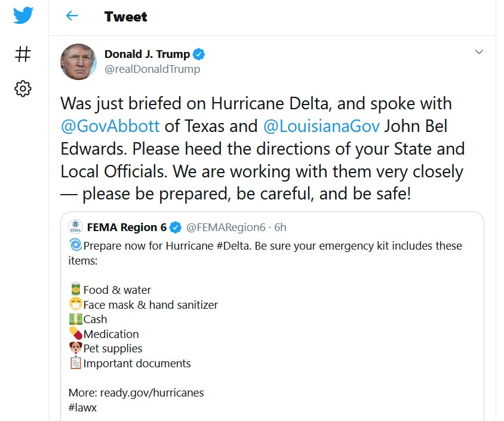Click the @realDonaldTrump handle

click(x=152, y=69)
